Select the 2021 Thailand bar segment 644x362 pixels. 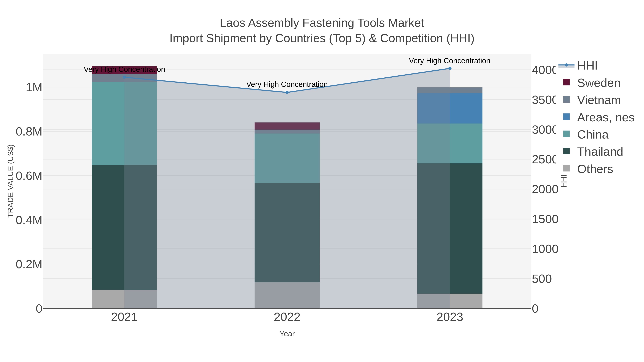(x=124, y=227)
